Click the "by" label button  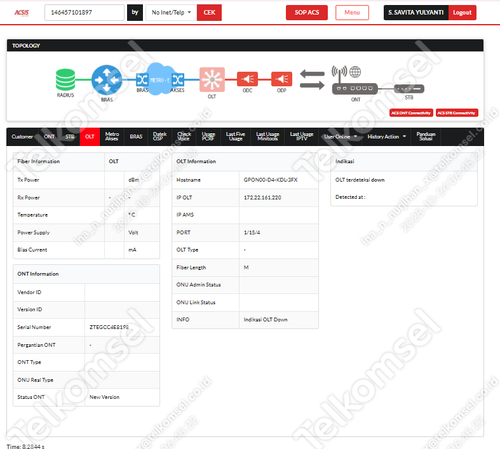click(x=135, y=13)
